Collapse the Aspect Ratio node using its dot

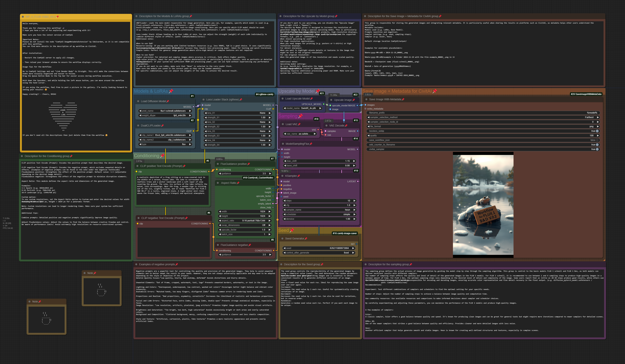[218, 183]
